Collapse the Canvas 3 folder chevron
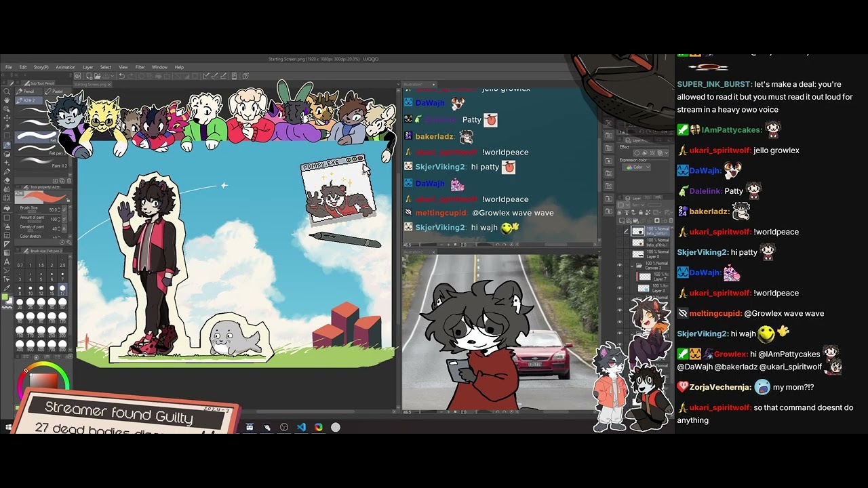868x488 pixels. coord(632,266)
